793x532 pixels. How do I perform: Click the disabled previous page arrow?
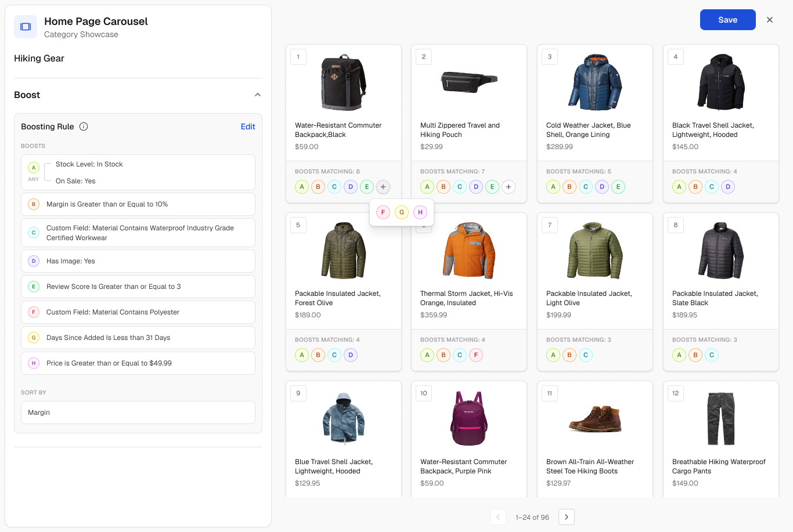tap(498, 517)
